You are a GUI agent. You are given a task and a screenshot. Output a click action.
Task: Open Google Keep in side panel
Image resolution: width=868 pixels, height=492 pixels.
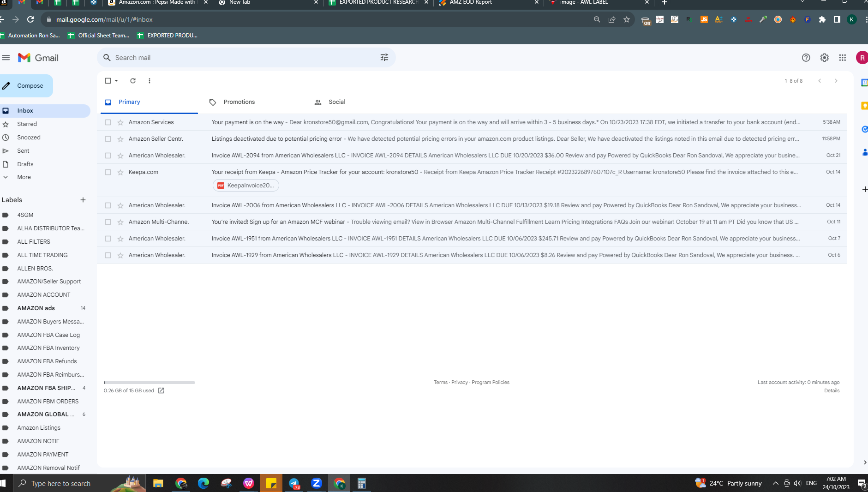[x=864, y=106]
